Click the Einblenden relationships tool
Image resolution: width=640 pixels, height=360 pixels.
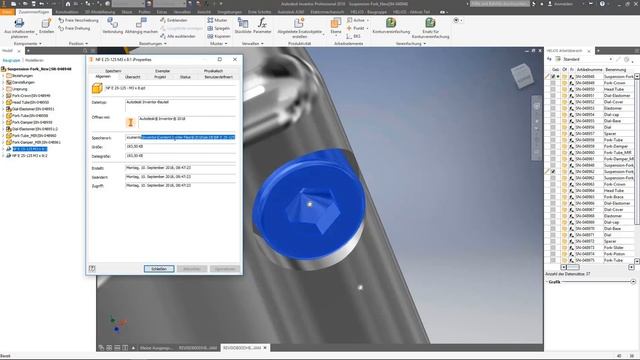173,20
